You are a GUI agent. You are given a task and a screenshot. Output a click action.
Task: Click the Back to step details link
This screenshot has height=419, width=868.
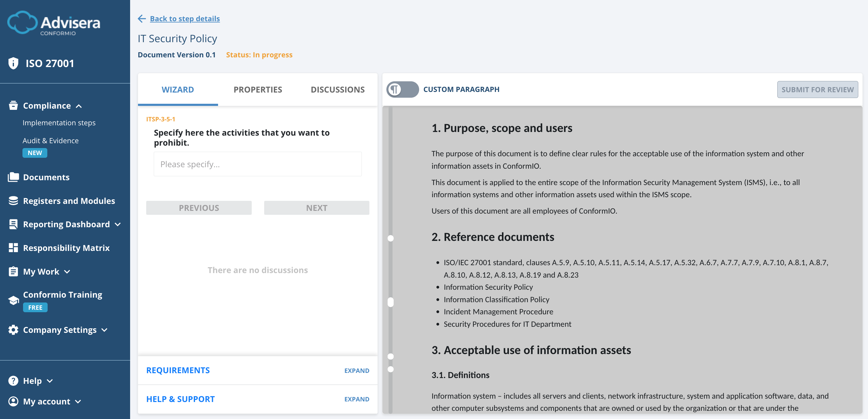[185, 19]
